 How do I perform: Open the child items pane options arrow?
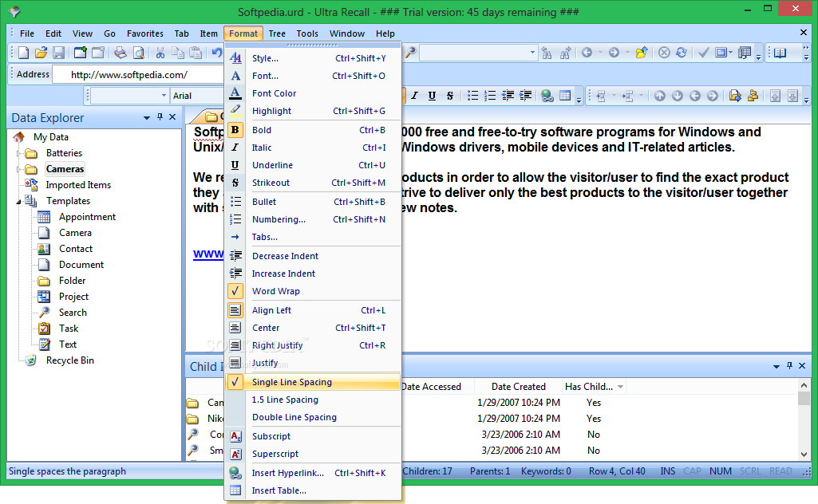(x=777, y=366)
